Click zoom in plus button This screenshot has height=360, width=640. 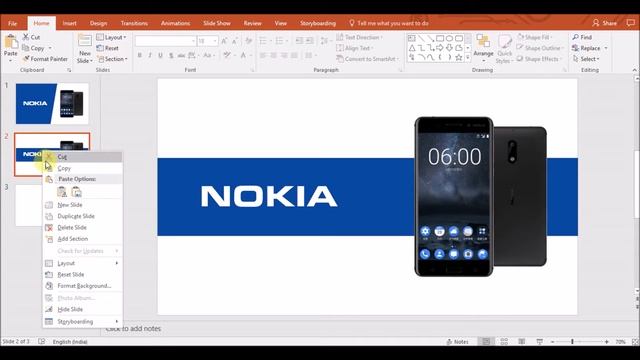pos(607,342)
